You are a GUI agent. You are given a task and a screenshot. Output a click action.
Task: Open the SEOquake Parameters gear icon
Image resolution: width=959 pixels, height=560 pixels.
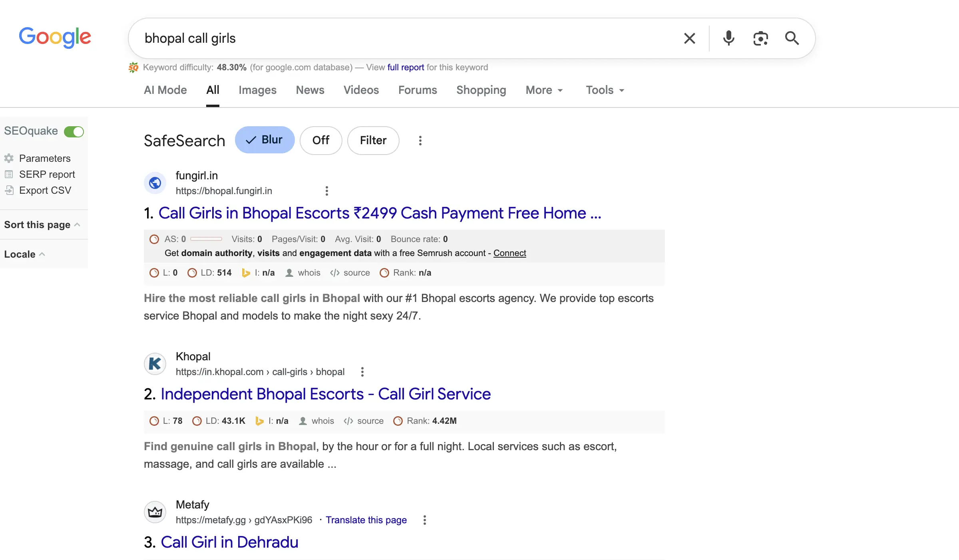(9, 158)
